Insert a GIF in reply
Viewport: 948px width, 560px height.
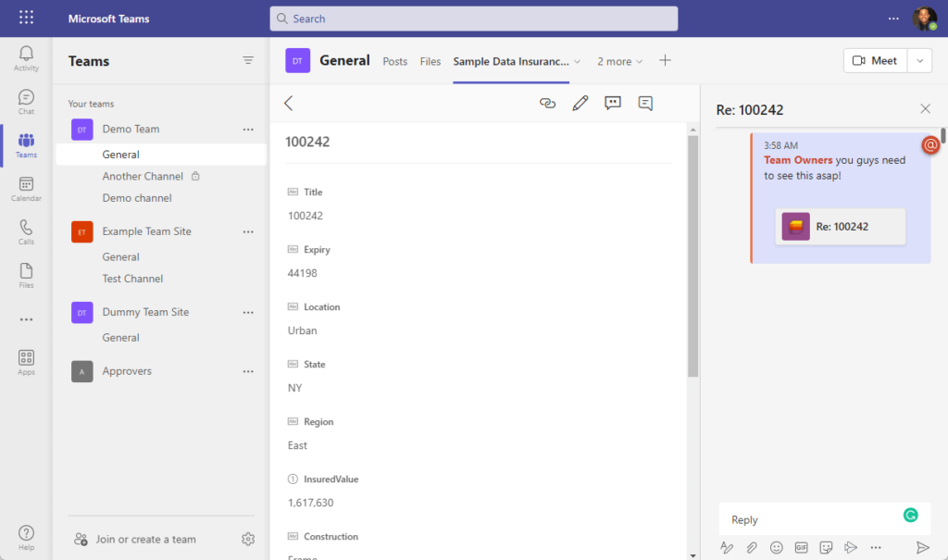801,548
